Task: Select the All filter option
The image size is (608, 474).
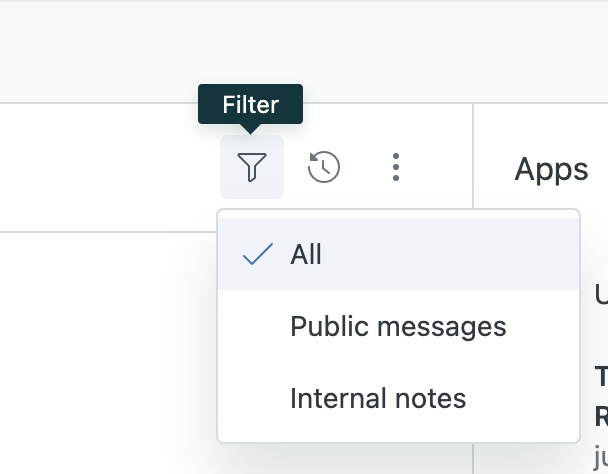Action: (306, 255)
